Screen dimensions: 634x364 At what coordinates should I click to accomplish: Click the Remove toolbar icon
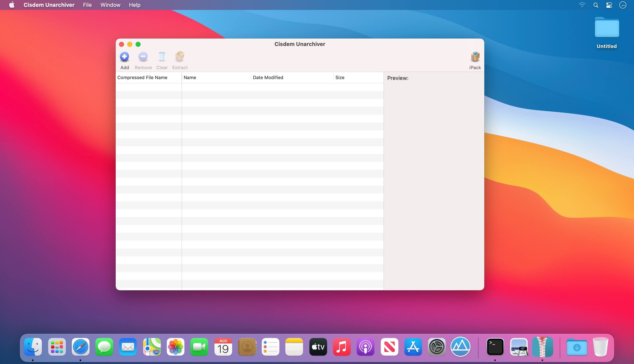143,57
